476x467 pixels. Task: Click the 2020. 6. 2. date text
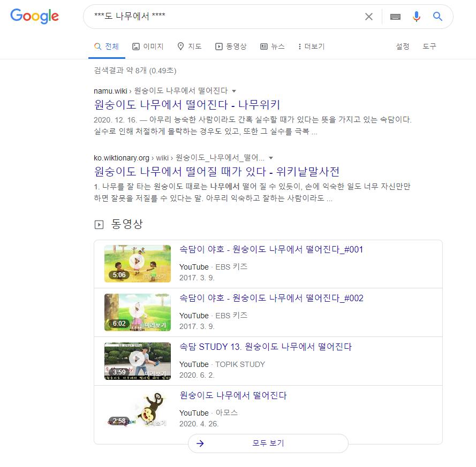[x=197, y=375]
